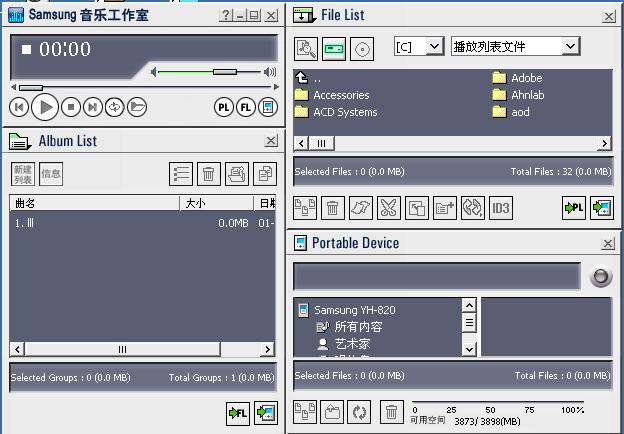
Task: Click the round connect button in Portable Device
Action: coord(601,276)
